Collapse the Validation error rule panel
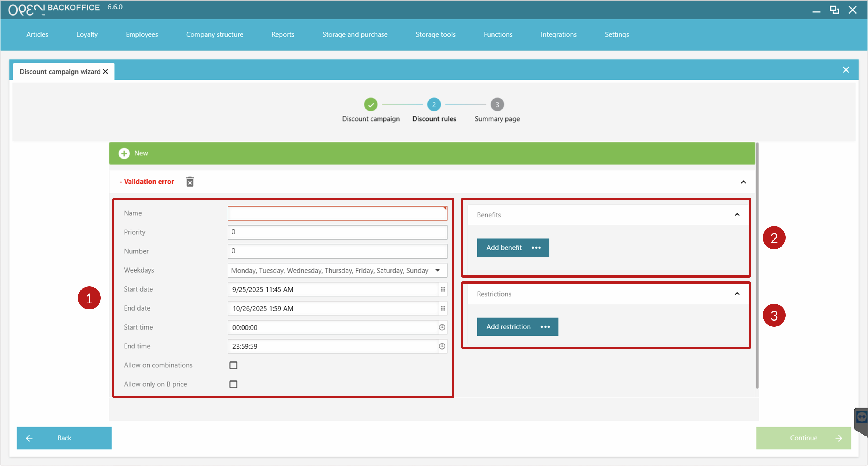 tap(743, 182)
